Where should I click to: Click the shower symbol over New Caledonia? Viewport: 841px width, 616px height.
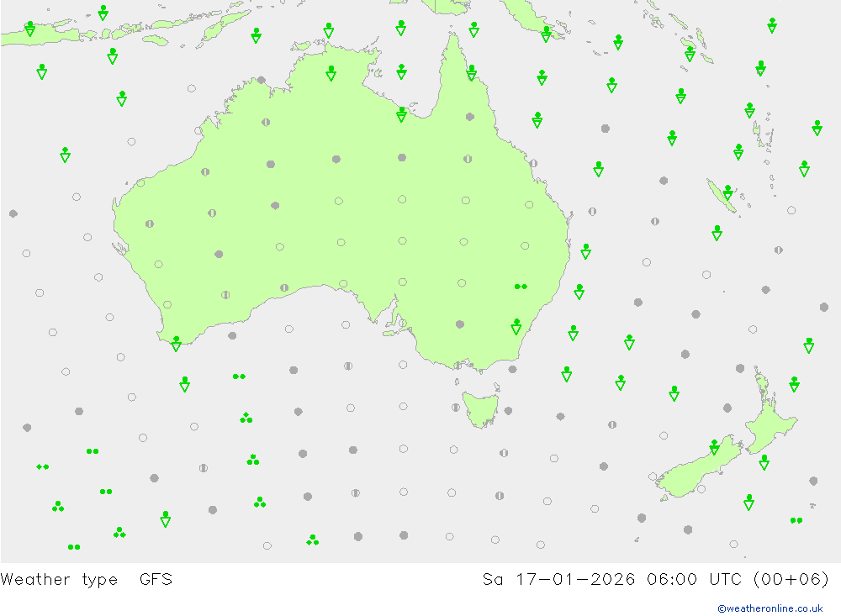point(727,192)
